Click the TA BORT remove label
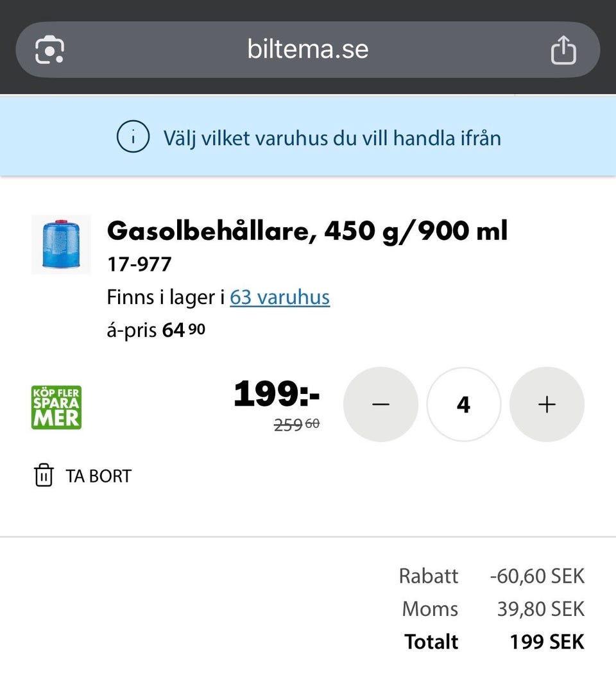Screen dimensions: 616x675 point(98,476)
